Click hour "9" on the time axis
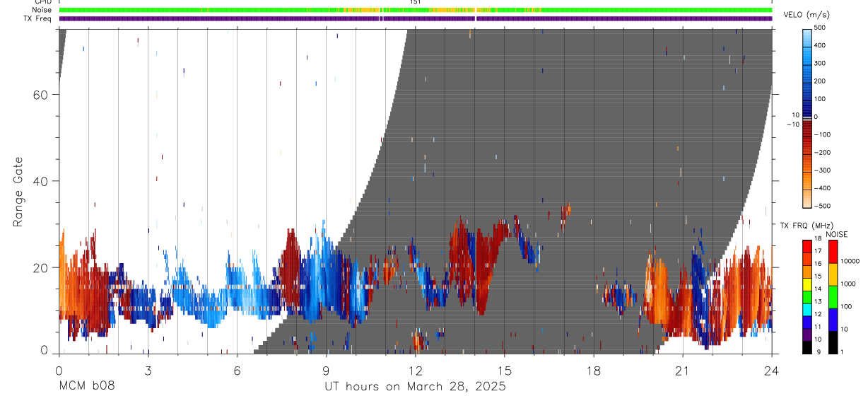Screen dimensions: 868x401 tap(326, 370)
